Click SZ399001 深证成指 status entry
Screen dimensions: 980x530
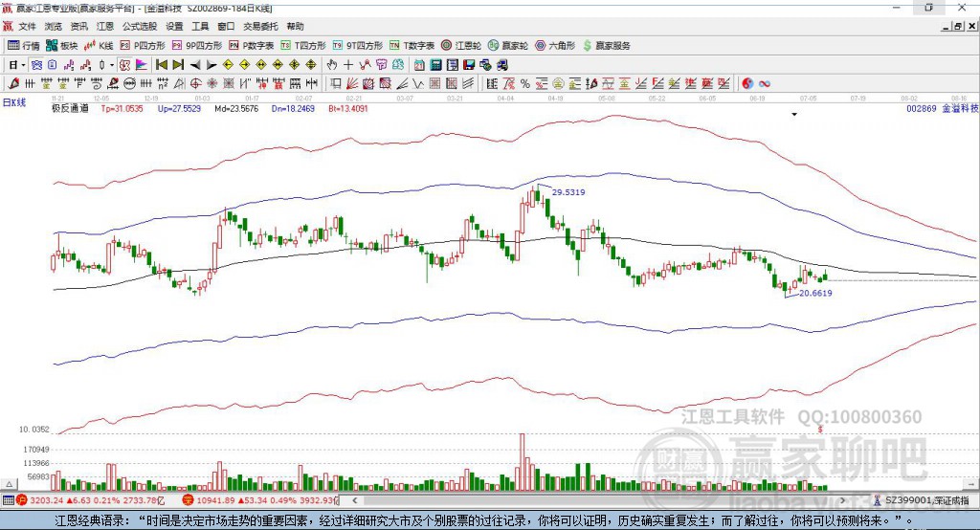(x=922, y=500)
